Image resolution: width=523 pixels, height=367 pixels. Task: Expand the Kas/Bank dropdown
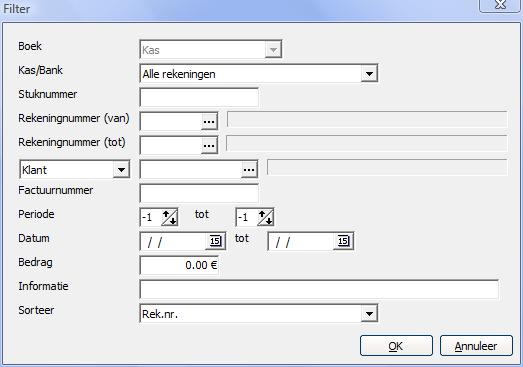[x=369, y=73]
